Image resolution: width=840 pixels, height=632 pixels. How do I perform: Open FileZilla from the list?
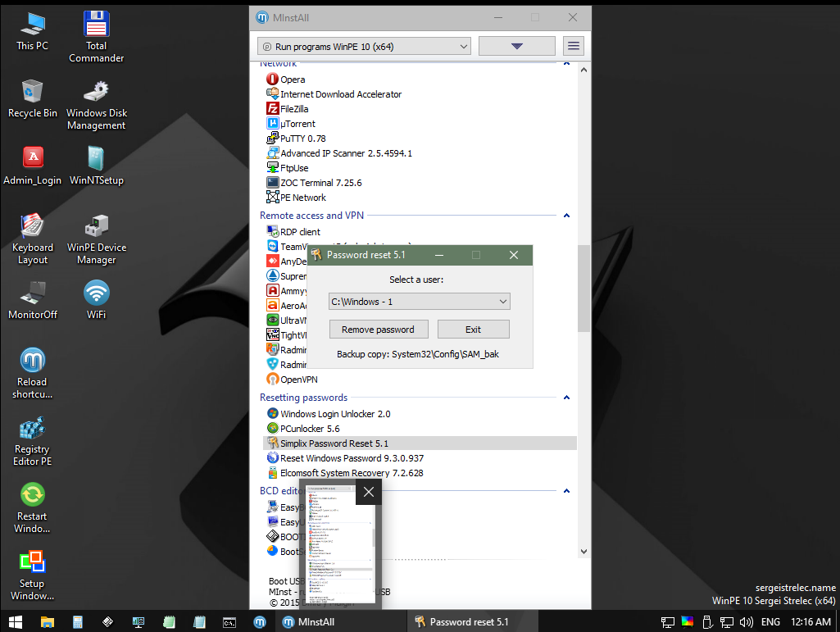coord(287,109)
